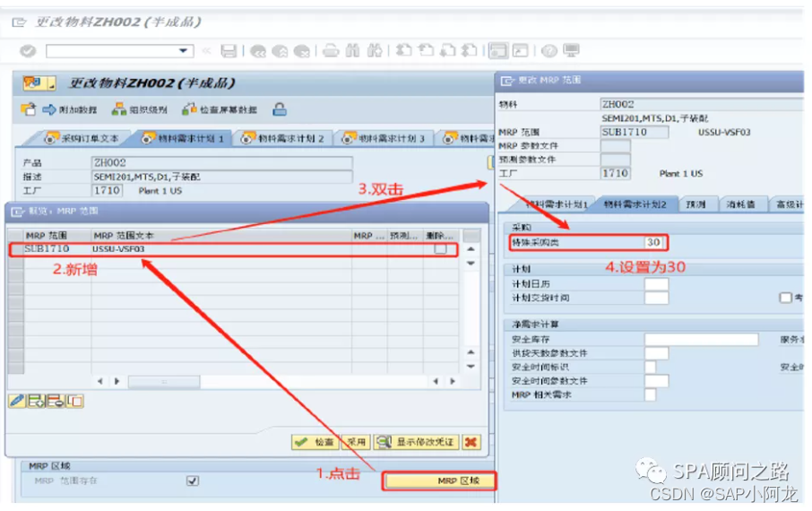
Task: Click the Create New Session icon
Action: point(498,51)
